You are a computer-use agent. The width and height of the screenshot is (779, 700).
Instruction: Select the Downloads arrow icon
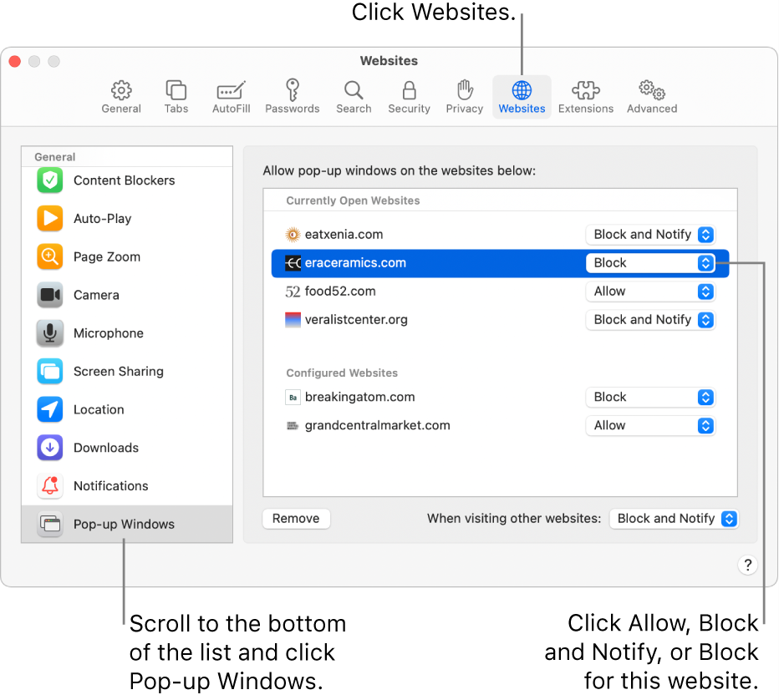click(49, 448)
